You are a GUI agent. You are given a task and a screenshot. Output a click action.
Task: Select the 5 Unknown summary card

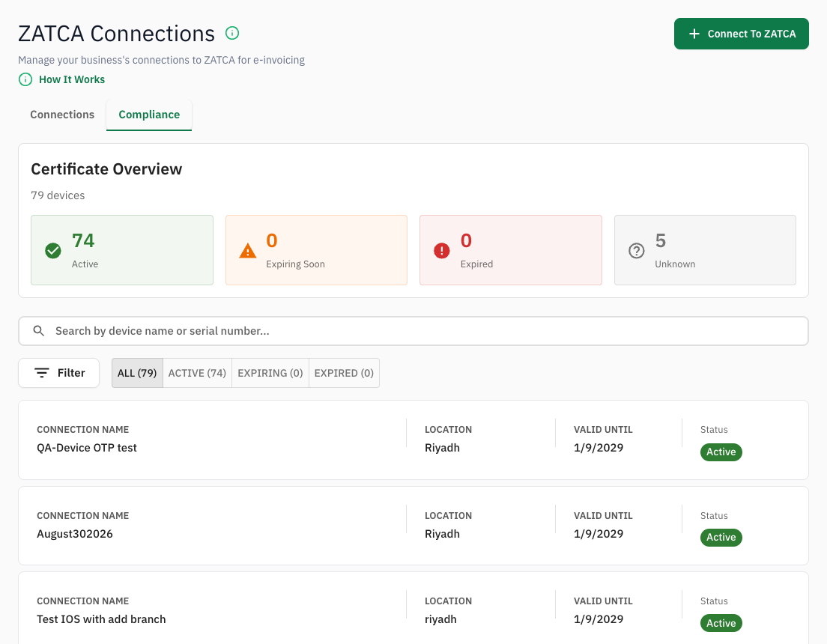(705, 250)
